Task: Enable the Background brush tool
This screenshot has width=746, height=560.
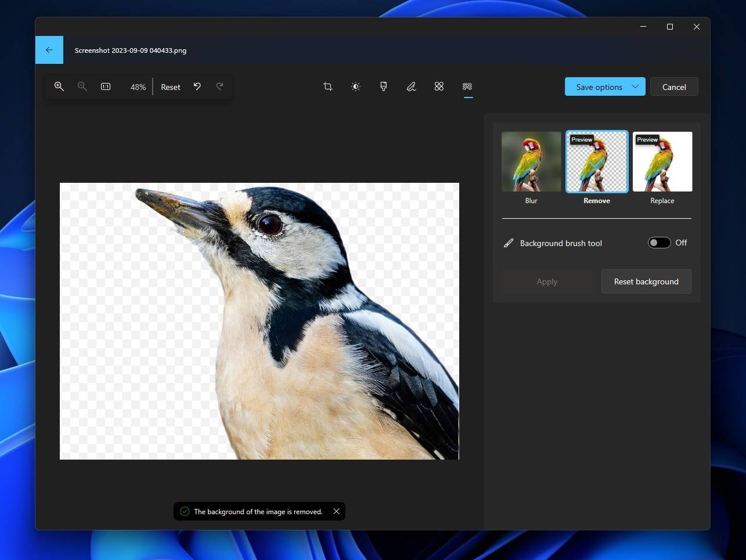Action: tap(659, 243)
